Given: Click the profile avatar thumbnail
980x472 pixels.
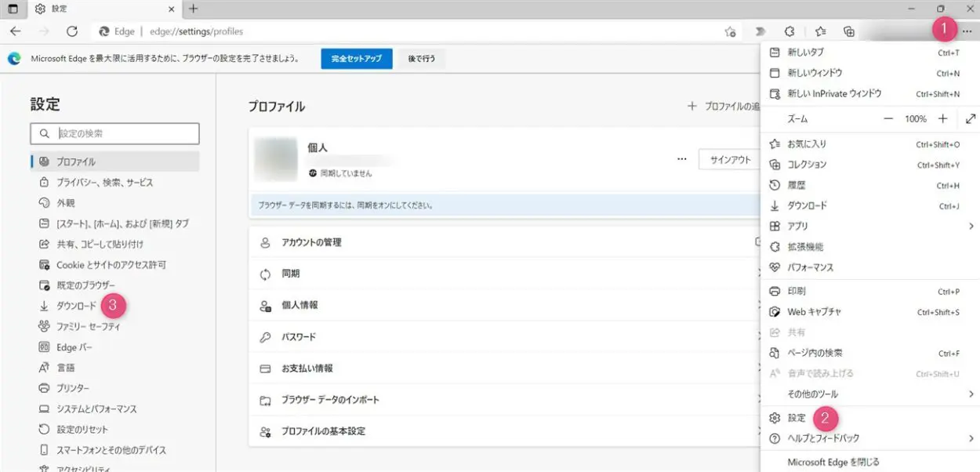Looking at the screenshot, I should tap(274, 159).
